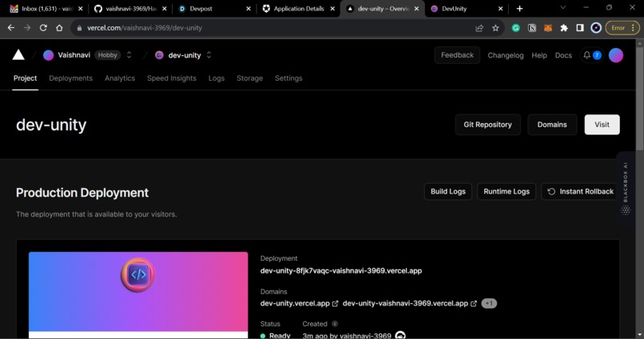644x339 pixels.
Task: Open the user profile avatar menu
Action: 616,55
